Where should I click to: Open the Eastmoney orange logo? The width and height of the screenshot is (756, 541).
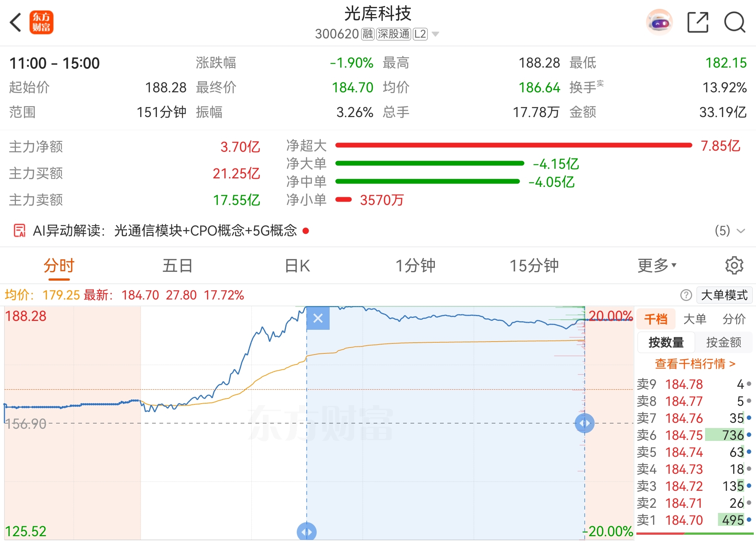pos(41,23)
